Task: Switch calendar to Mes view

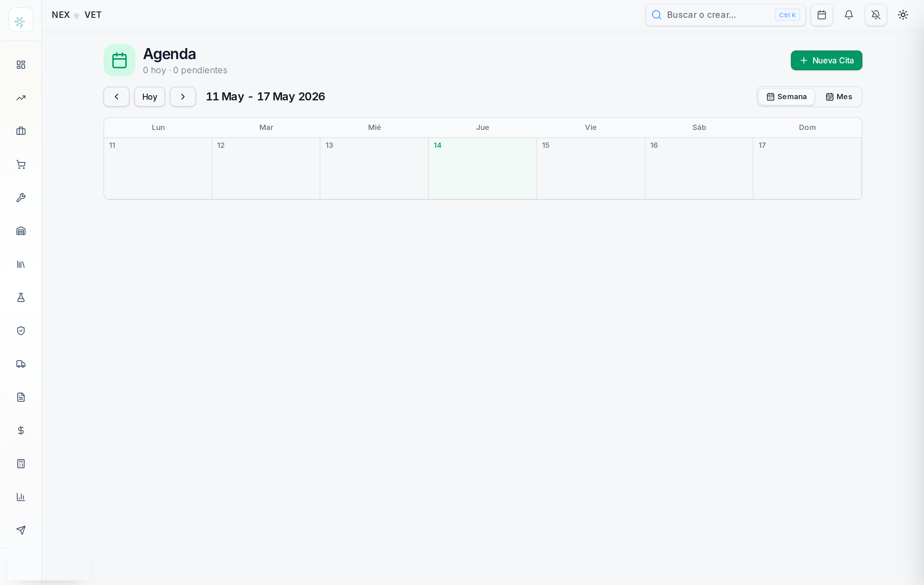Action: (839, 97)
